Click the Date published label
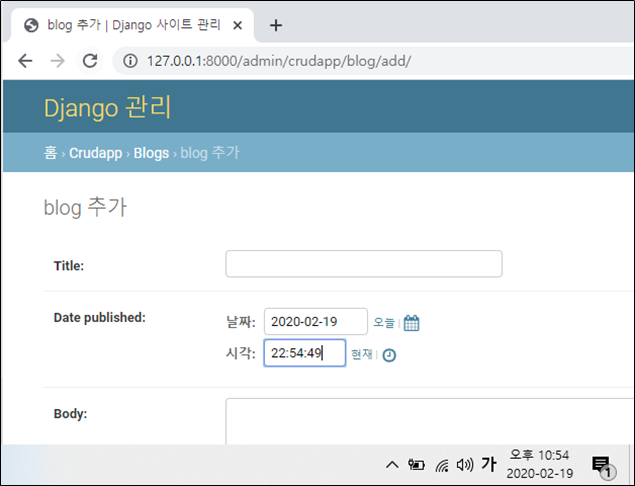 click(100, 318)
